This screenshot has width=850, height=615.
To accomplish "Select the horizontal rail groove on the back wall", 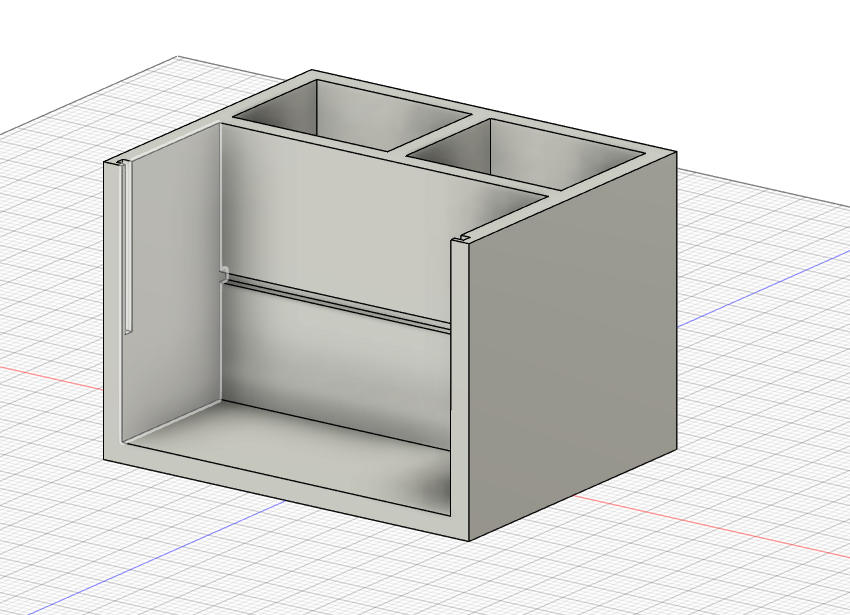I will 337,302.
